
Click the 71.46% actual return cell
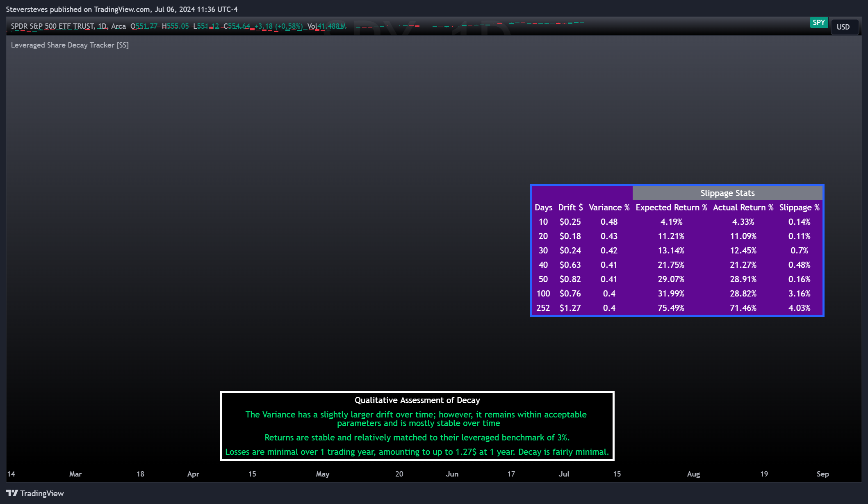pyautogui.click(x=743, y=308)
